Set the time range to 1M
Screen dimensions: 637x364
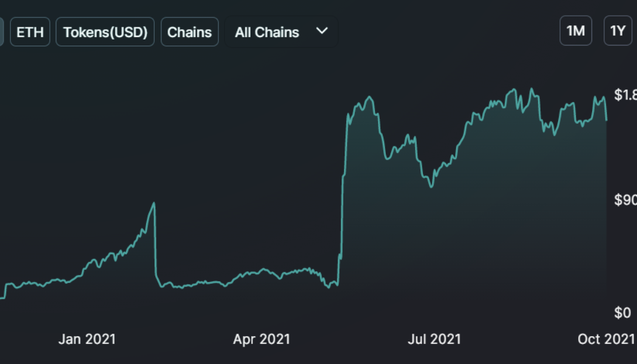(x=575, y=31)
